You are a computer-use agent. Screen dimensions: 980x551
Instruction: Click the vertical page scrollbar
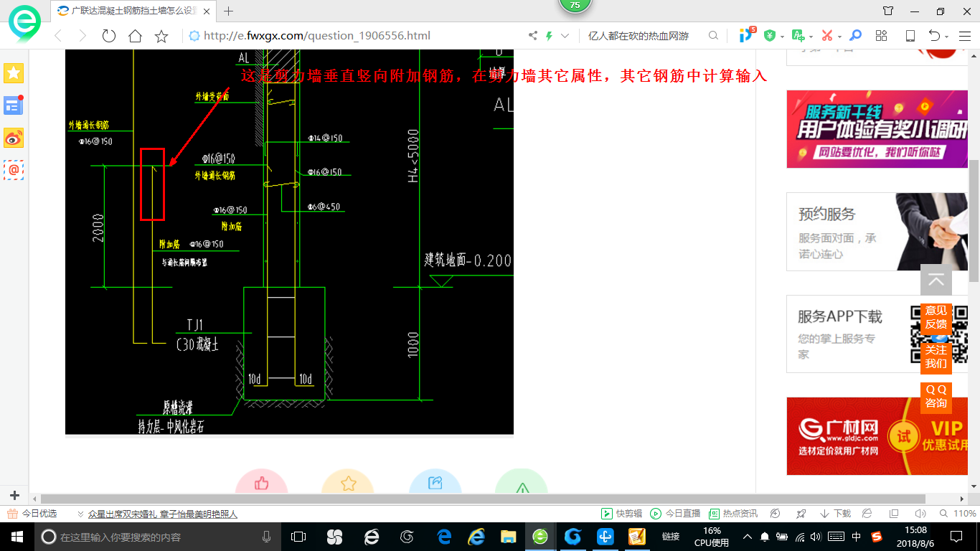[974, 222]
